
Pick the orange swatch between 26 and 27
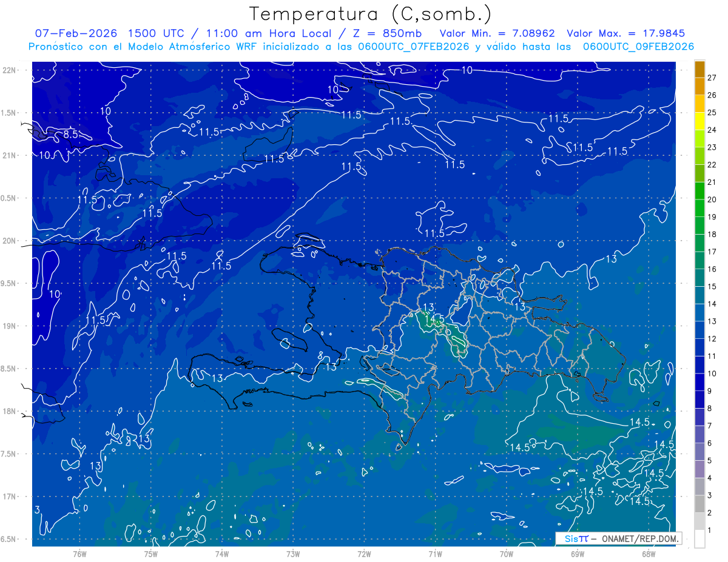(x=699, y=87)
